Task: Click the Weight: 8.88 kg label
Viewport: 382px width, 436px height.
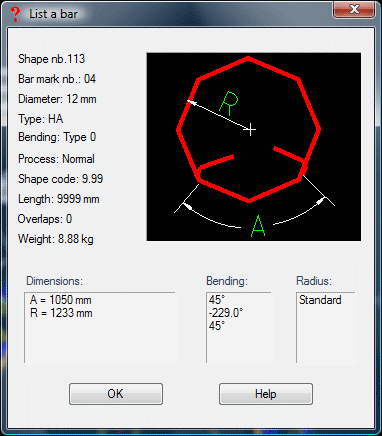Action: pyautogui.click(x=56, y=239)
